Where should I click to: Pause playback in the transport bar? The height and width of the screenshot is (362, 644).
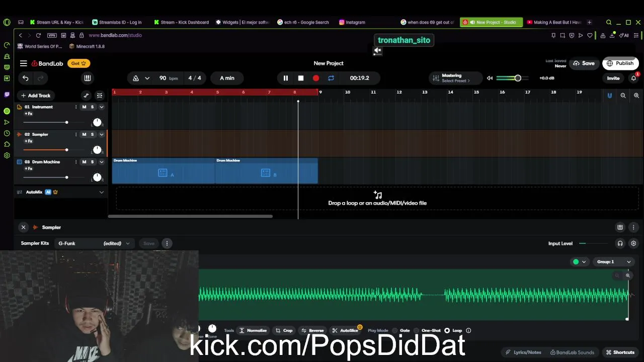(285, 78)
